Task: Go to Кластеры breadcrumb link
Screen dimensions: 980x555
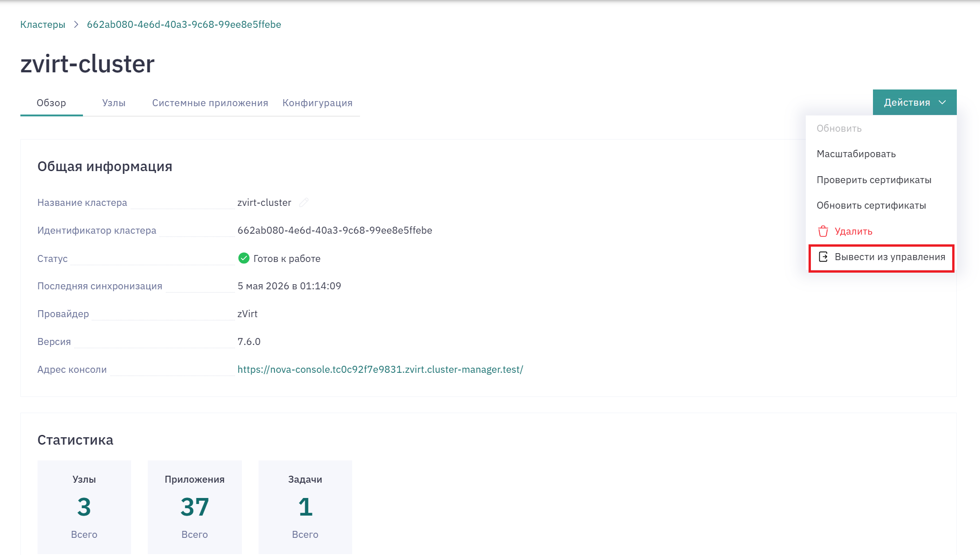Action: pos(43,25)
